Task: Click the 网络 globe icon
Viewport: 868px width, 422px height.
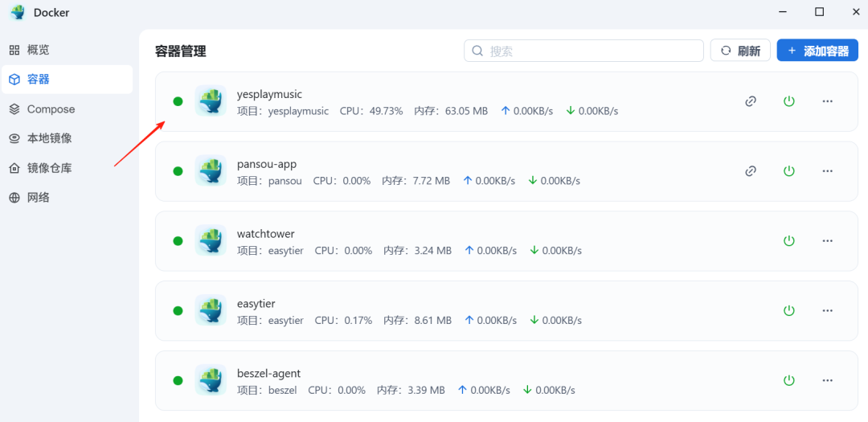Action: click(14, 197)
